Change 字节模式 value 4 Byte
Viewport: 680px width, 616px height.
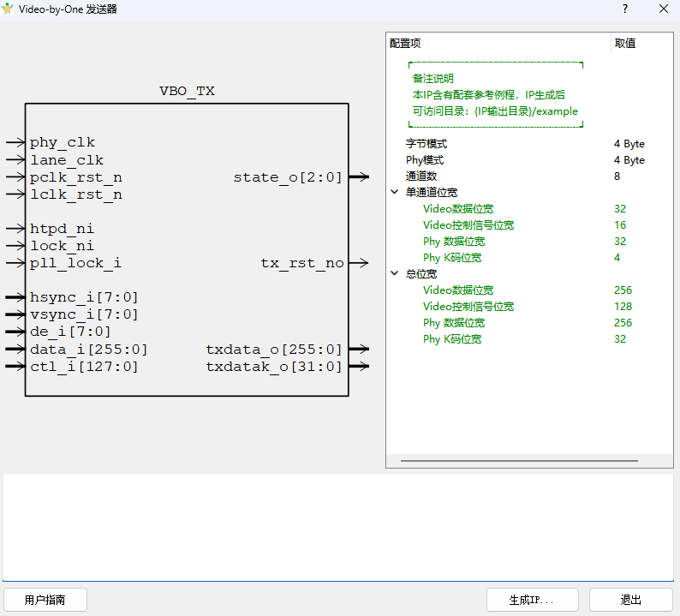(x=629, y=144)
